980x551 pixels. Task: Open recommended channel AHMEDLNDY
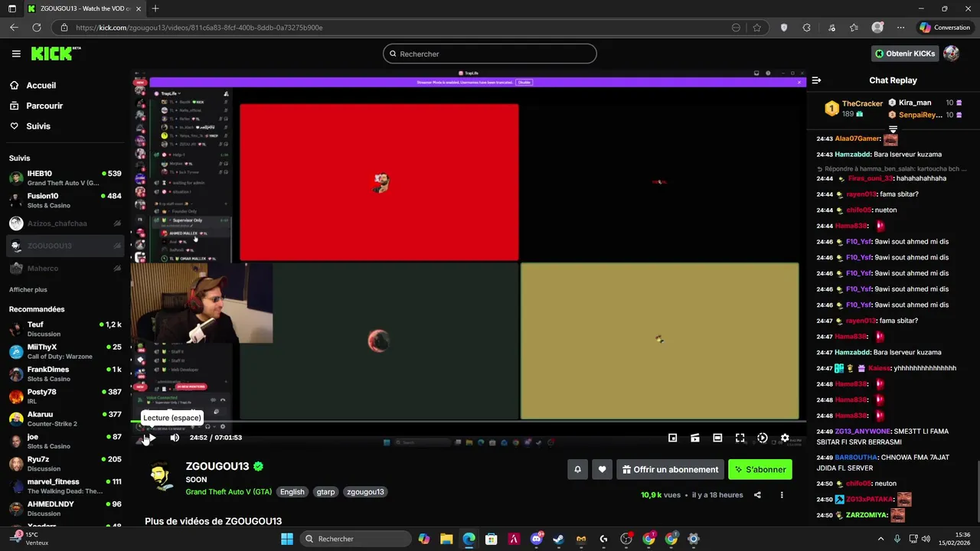(x=65, y=509)
